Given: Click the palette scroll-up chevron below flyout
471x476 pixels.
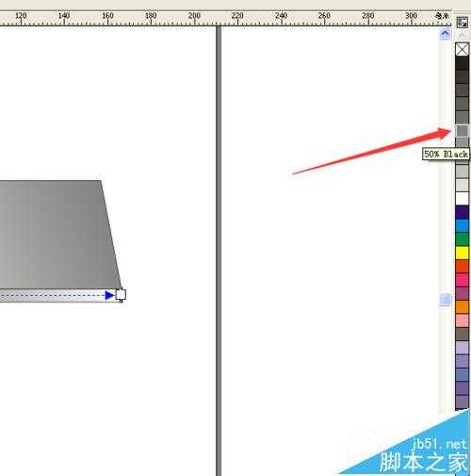Looking at the screenshot, I should [x=462, y=36].
